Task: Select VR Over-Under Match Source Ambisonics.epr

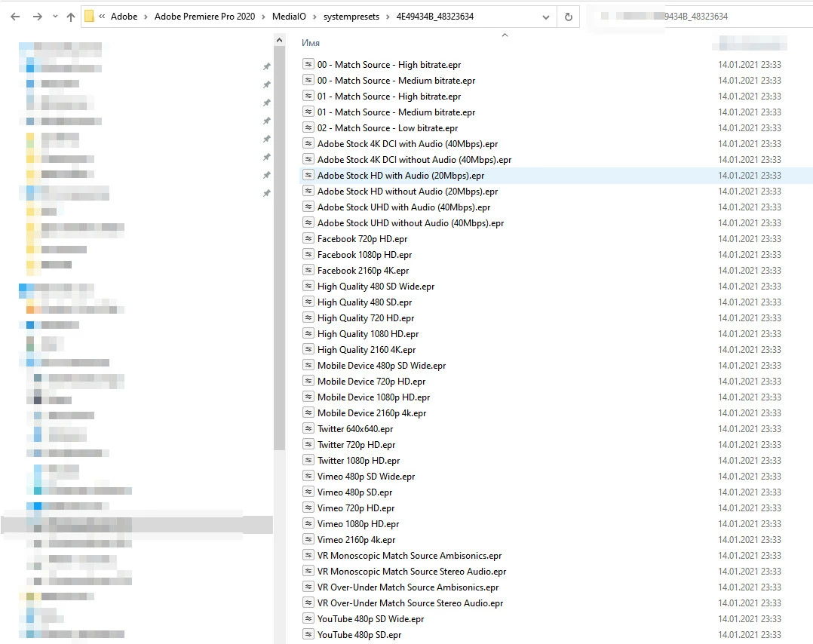Action: (408, 587)
